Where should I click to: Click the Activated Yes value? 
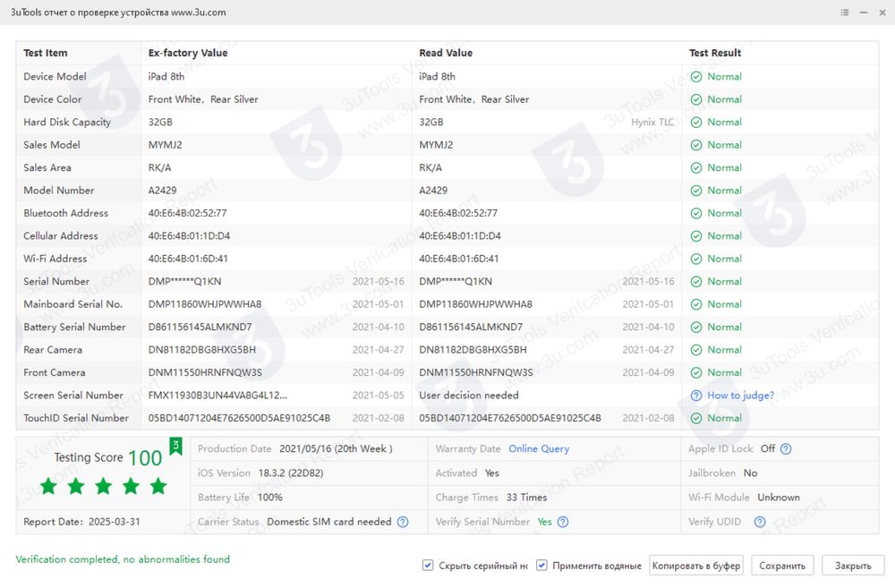coord(491,473)
